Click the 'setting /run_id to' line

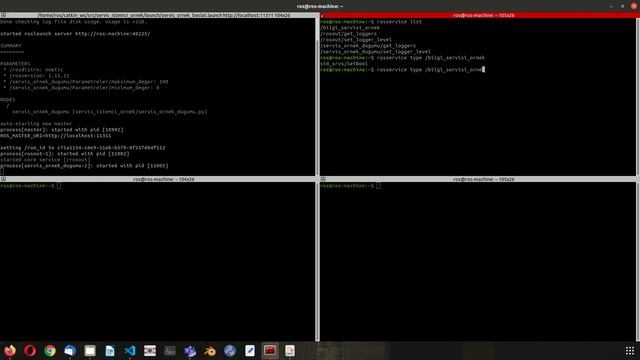[83, 148]
